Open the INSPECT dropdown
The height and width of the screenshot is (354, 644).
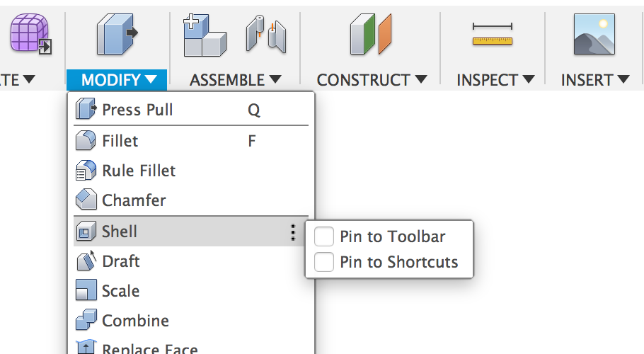click(x=495, y=80)
